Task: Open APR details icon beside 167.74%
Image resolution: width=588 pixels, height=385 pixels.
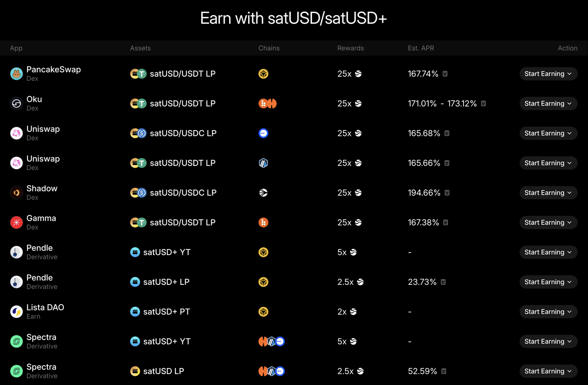Action: click(x=445, y=74)
